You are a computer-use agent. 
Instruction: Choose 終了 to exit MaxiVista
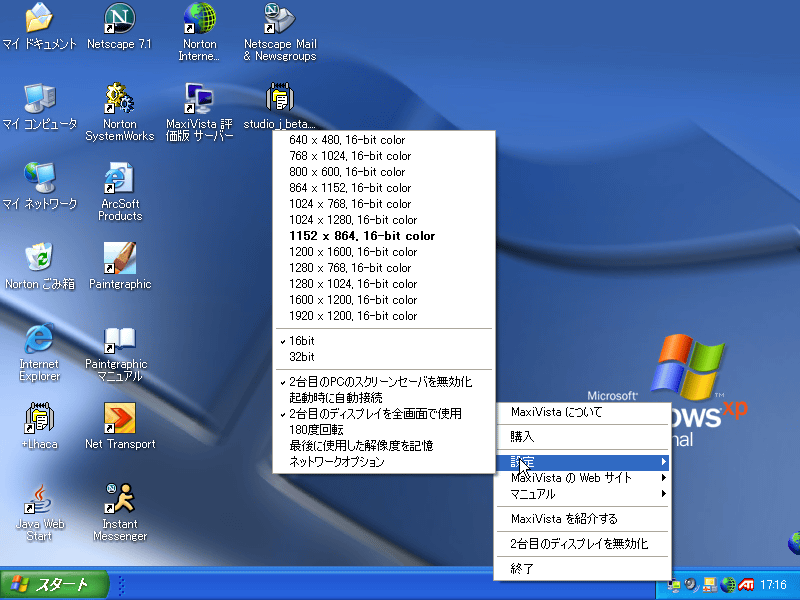point(582,568)
